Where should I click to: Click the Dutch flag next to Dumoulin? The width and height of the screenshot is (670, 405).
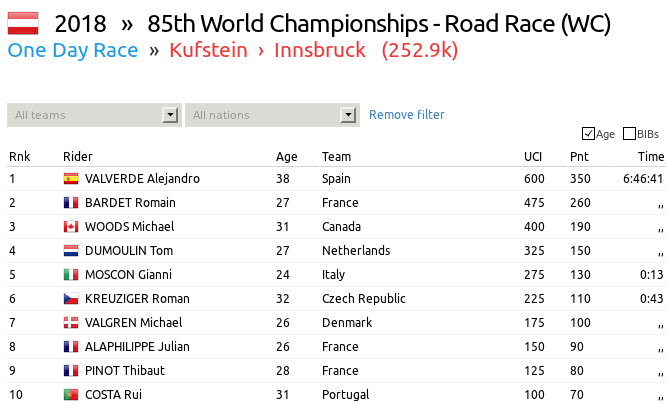pos(71,251)
